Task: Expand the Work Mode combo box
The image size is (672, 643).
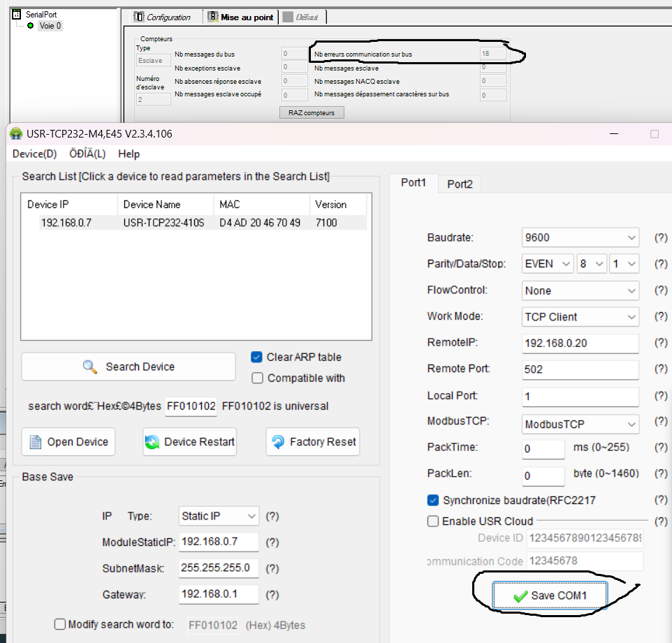Action: 580,317
